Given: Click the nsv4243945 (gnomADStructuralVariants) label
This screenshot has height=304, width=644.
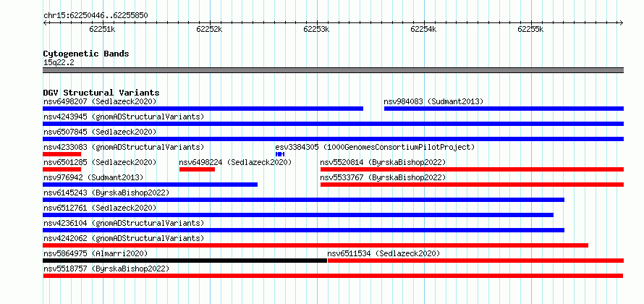Looking at the screenshot, I should (x=124, y=117).
